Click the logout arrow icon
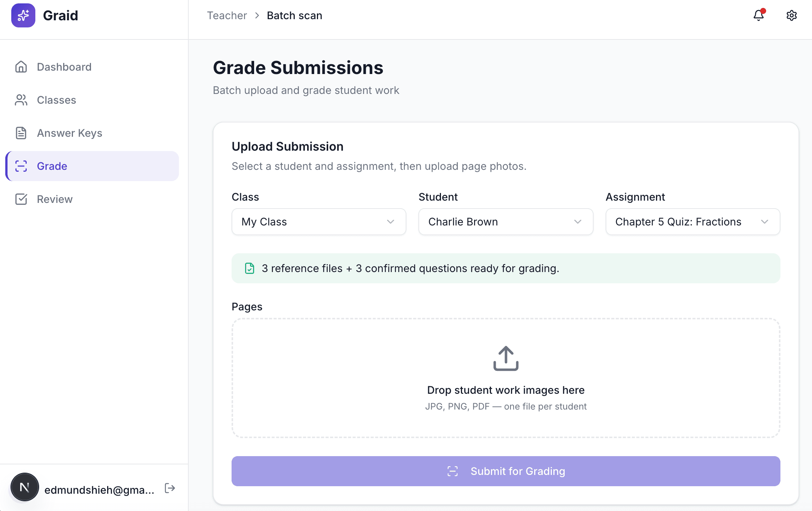The image size is (812, 511). [x=170, y=488]
